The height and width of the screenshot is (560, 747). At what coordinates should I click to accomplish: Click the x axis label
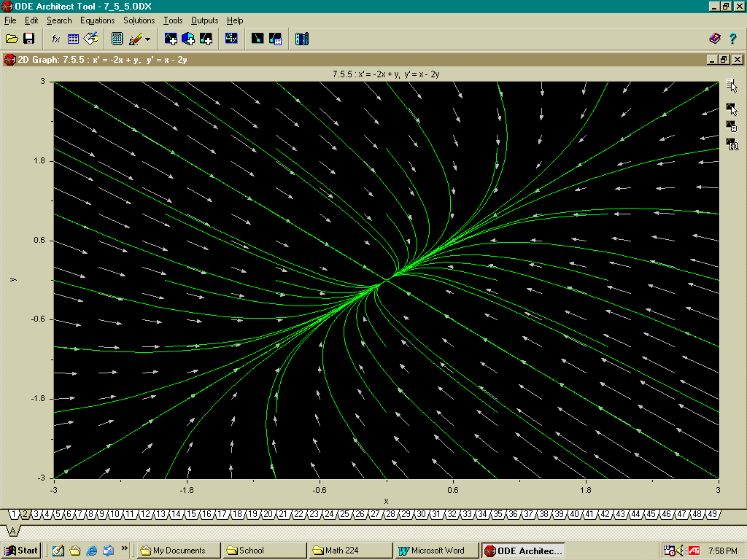[x=386, y=501]
